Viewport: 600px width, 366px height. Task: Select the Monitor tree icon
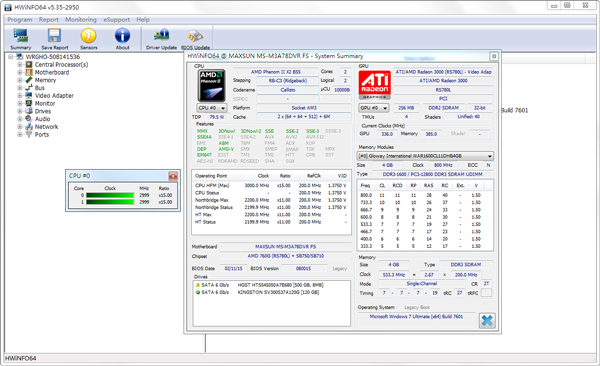(x=29, y=103)
